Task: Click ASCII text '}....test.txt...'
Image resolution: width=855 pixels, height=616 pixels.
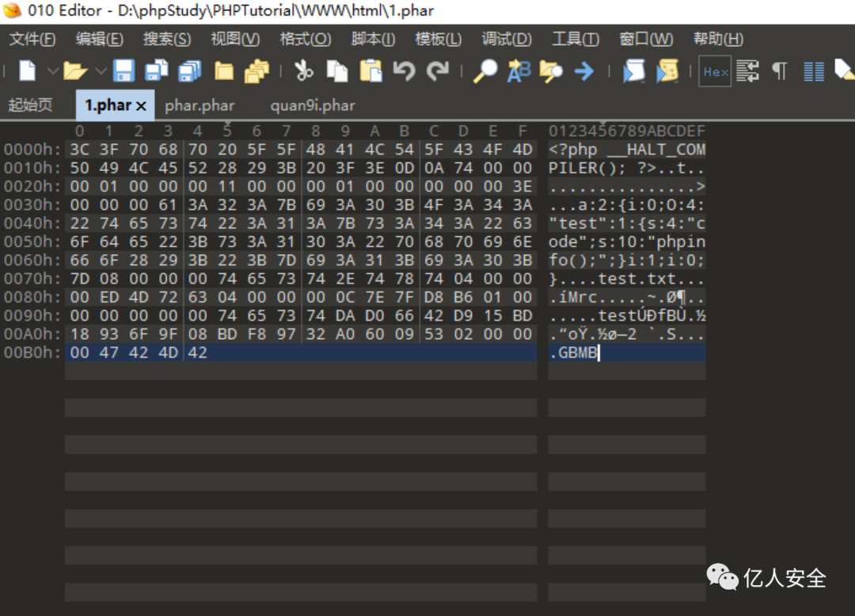Action: tap(627, 279)
